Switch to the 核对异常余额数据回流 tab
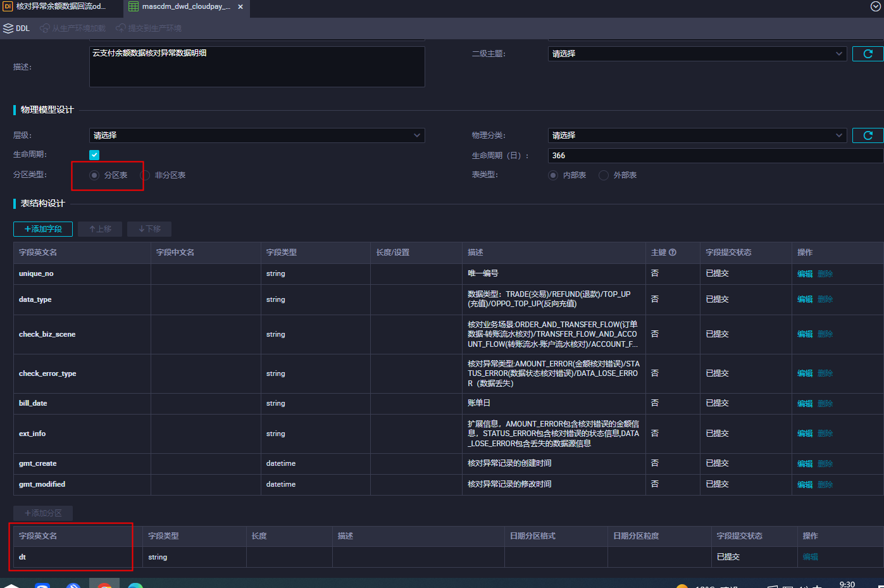This screenshot has width=884, height=588. point(54,6)
